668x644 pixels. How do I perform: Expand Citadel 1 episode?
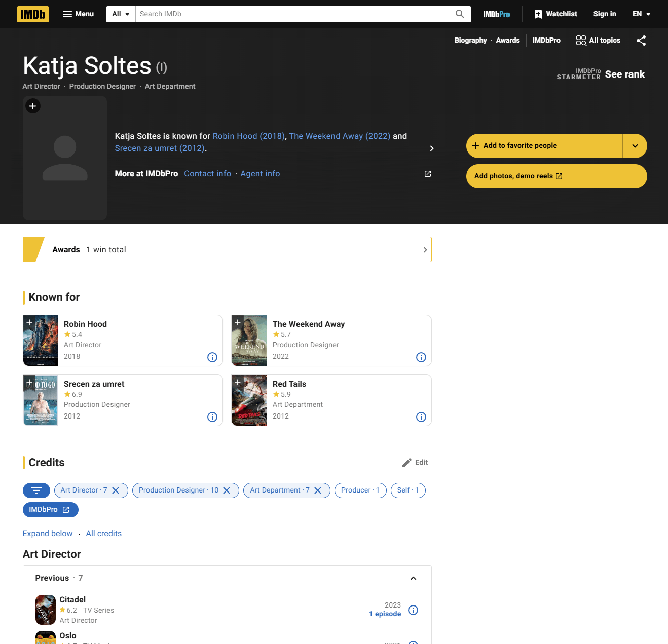385,614
